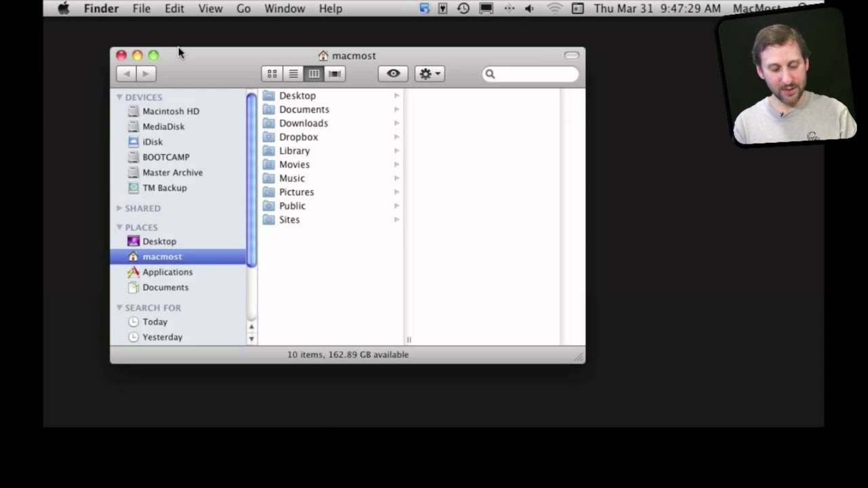The width and height of the screenshot is (868, 488).
Task: Open volume control in menu bar
Action: [x=530, y=8]
